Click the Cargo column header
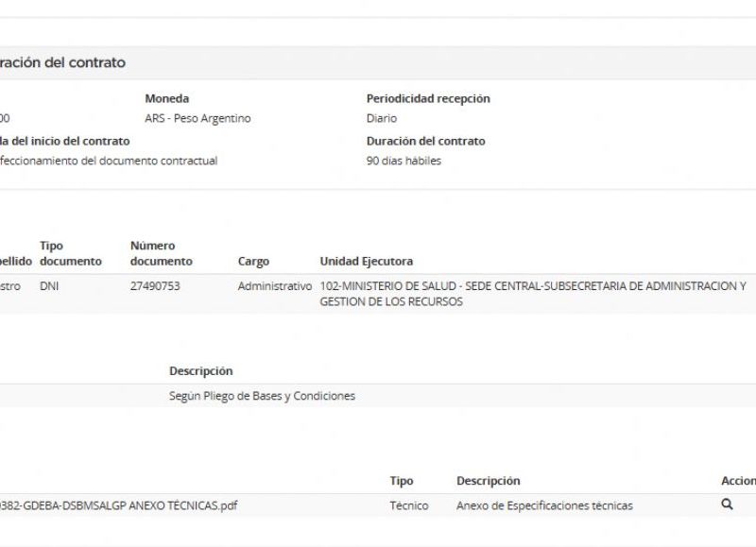The width and height of the screenshot is (756, 547). tap(253, 262)
